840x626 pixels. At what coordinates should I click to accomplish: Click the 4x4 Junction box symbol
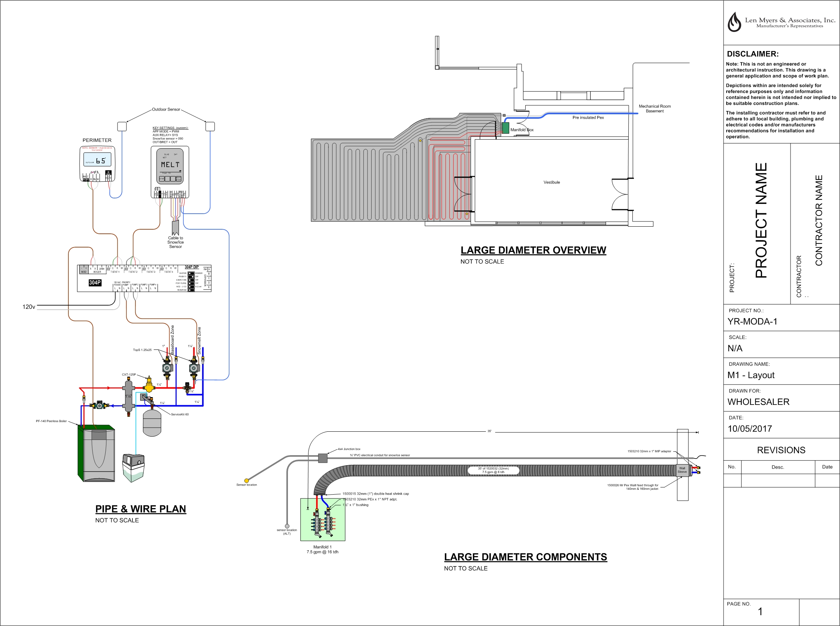tap(323, 458)
